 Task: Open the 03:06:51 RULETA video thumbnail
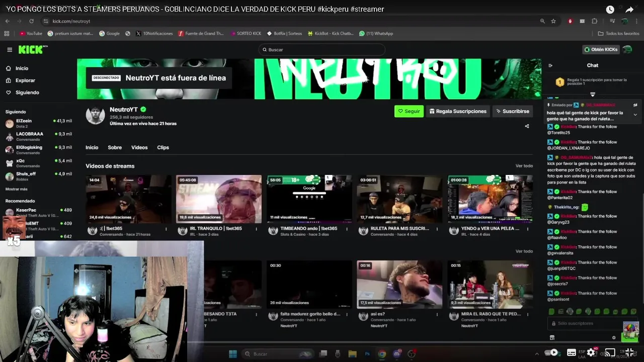pos(399,199)
